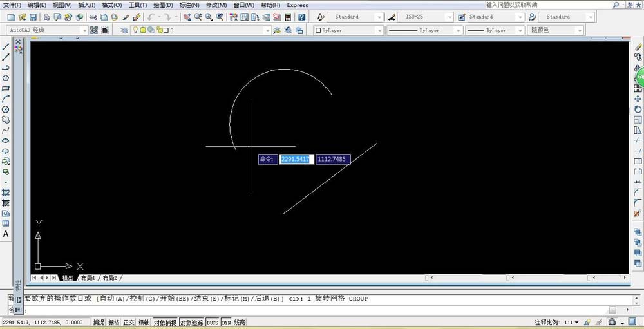
Task: Select the Rotate tool in modify toolbar
Action: coord(638,109)
